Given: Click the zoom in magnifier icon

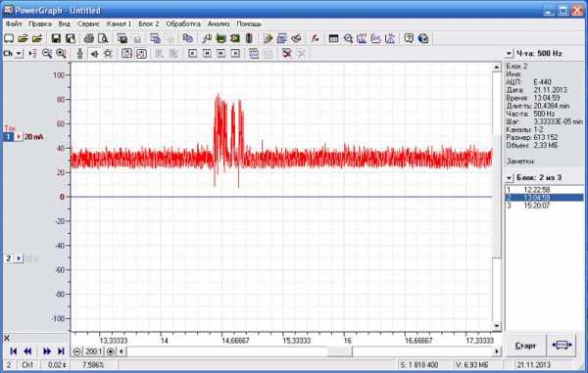Looking at the screenshot, I should (61, 54).
